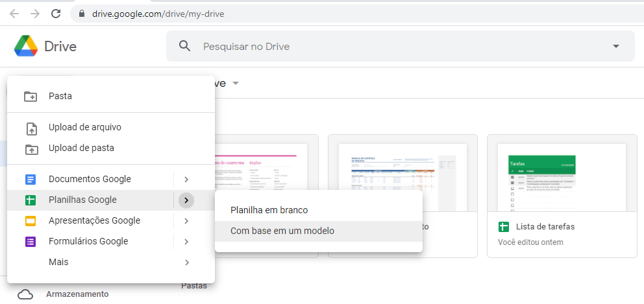The image size is (644, 304).
Task: Expand the Formulários Google submenu arrow
Action: pyautogui.click(x=186, y=242)
